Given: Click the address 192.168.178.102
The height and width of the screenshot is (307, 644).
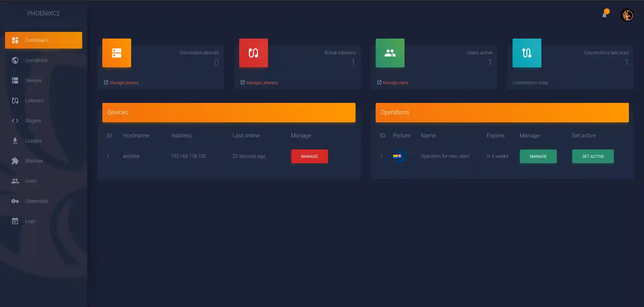Looking at the screenshot, I should (189, 156).
